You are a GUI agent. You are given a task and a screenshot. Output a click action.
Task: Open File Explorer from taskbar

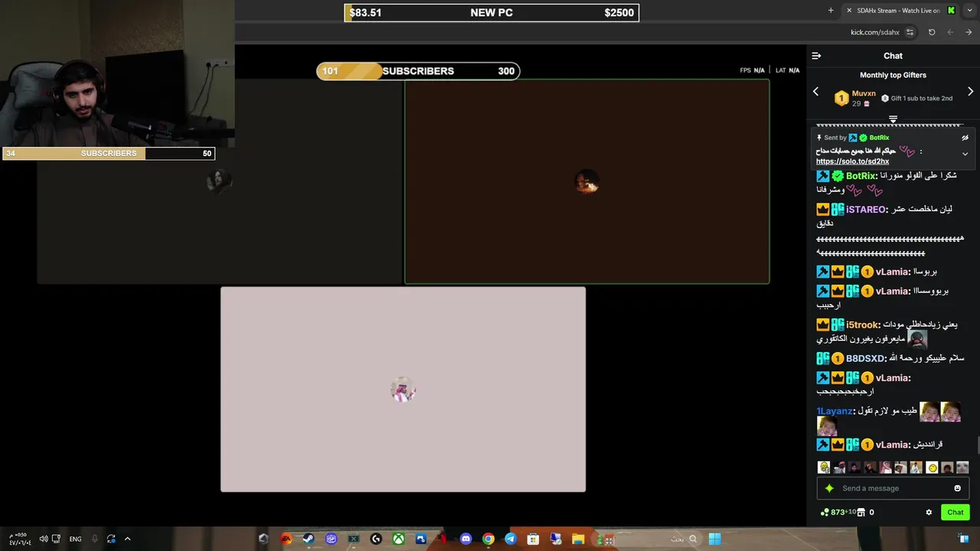point(578,539)
